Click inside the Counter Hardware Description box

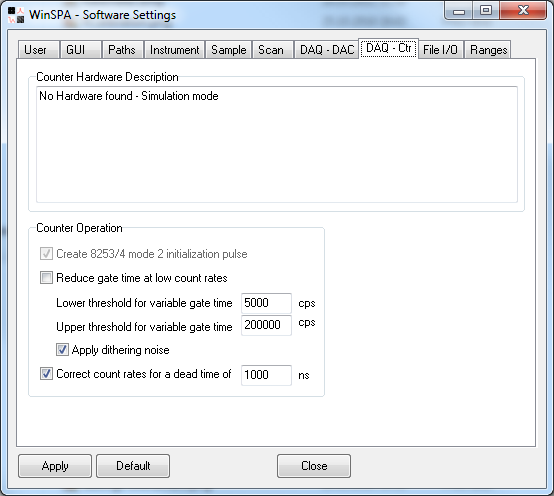[x=277, y=144]
